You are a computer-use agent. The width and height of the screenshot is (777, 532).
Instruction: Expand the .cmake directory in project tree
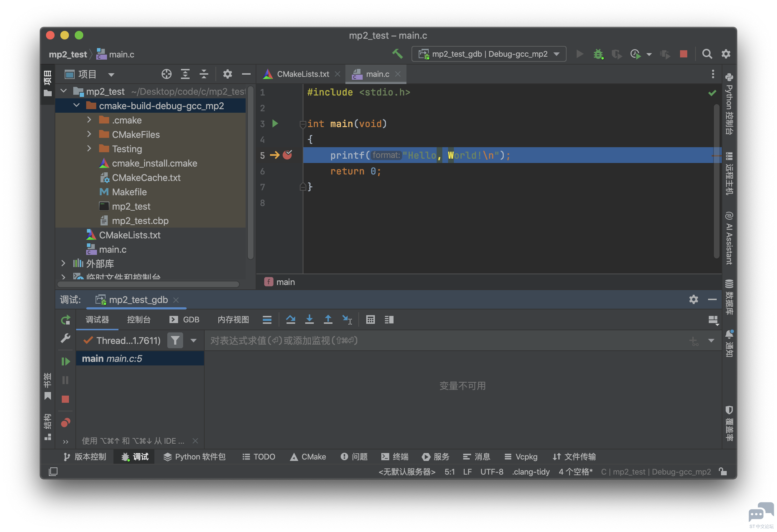[89, 120]
